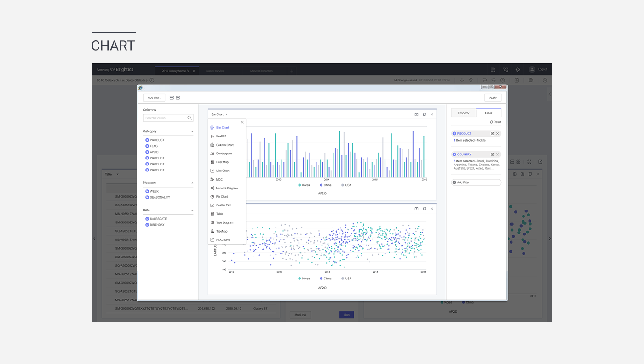Duplicate the bar chart panel
Image resolution: width=644 pixels, height=364 pixels.
tap(424, 114)
